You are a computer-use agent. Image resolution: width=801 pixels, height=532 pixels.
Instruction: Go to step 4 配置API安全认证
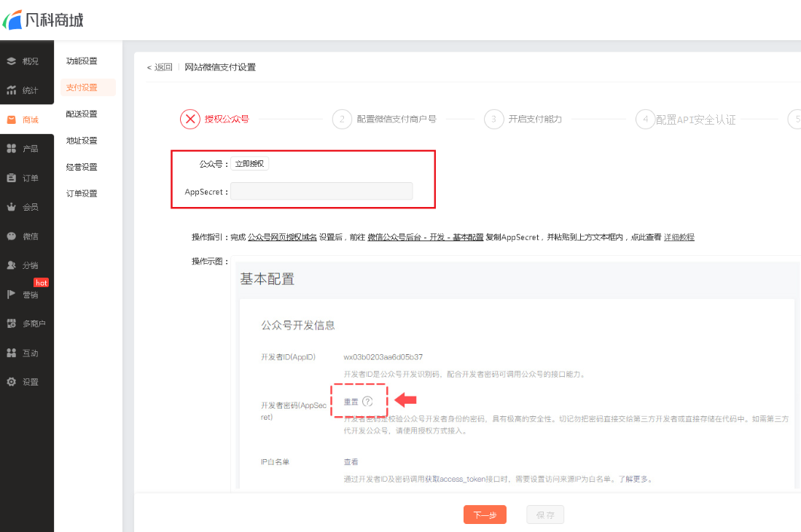(x=686, y=120)
